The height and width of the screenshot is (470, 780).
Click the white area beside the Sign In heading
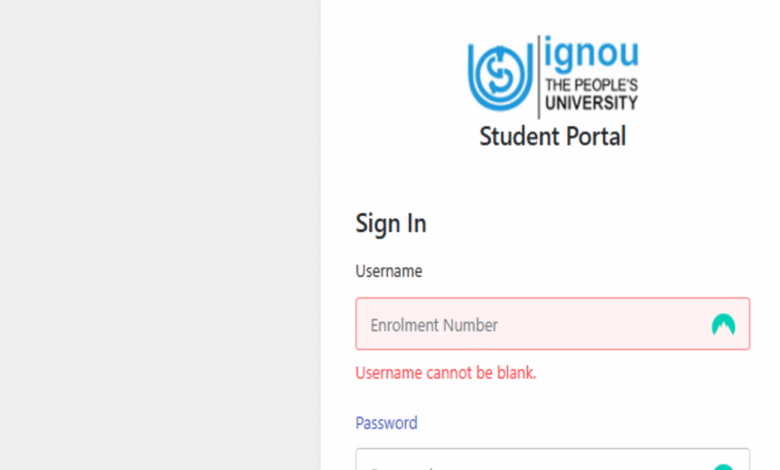click(587, 223)
